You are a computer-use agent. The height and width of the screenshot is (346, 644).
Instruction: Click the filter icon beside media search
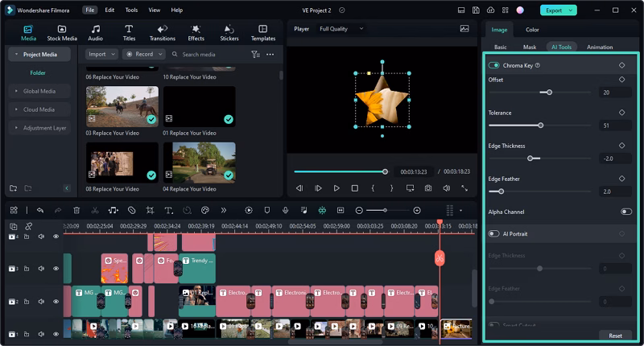tap(255, 55)
